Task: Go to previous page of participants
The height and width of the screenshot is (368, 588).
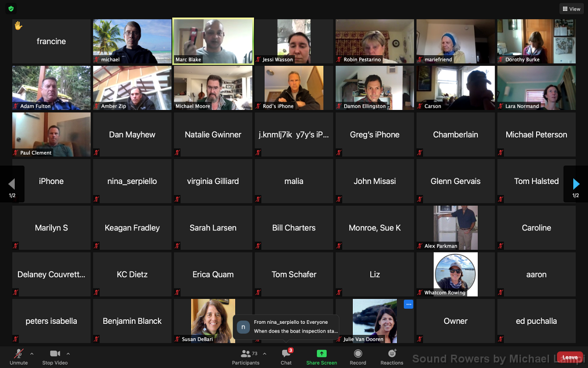Action: pos(12,184)
